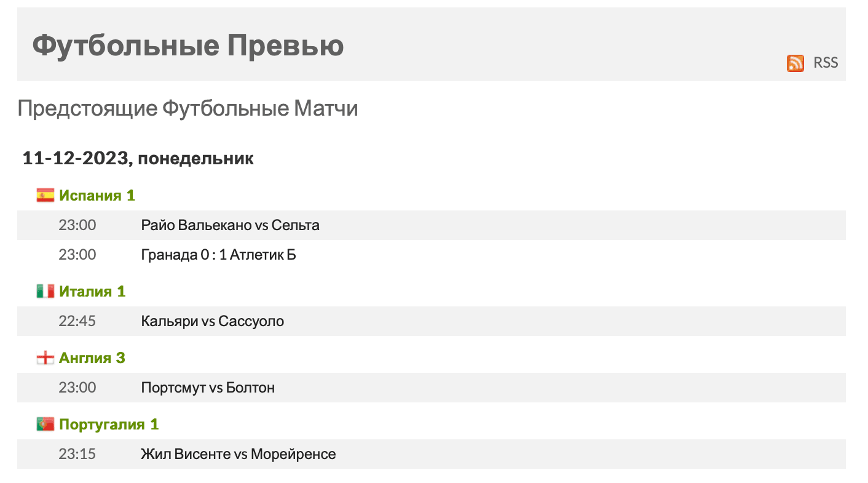Click the Portugal flag icon

[x=45, y=425]
